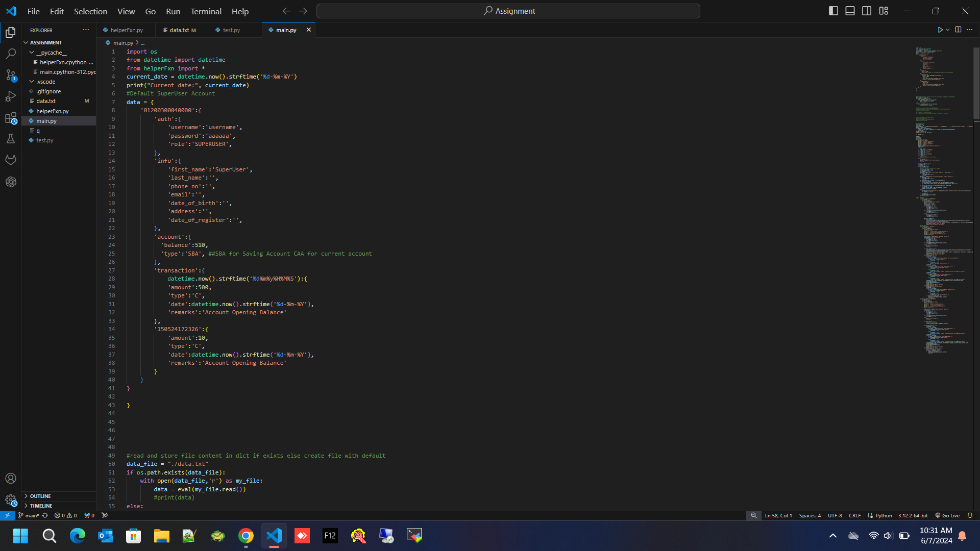Open the Search view in activity bar
This screenshot has height=551, width=980.
pyautogui.click(x=11, y=54)
